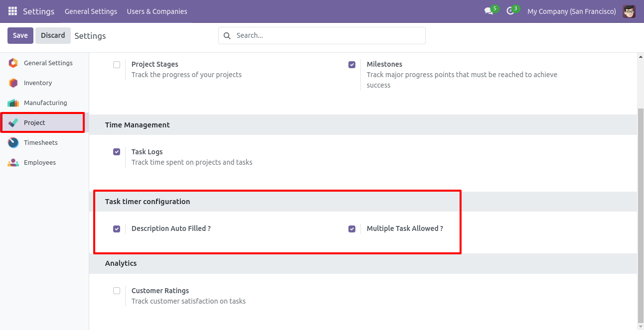The height and width of the screenshot is (330, 644).
Task: Open the apps grid menu icon
Action: (12, 11)
